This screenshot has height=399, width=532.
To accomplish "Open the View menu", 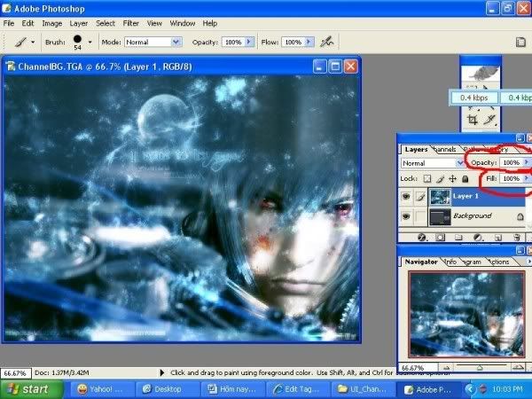I will coord(154,23).
